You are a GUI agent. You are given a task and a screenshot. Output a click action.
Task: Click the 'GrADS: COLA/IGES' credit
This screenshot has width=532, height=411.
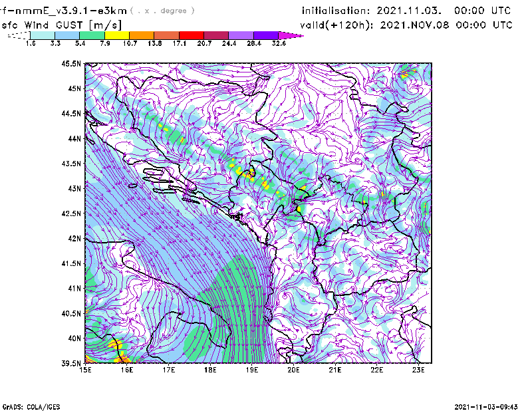[x=31, y=407]
